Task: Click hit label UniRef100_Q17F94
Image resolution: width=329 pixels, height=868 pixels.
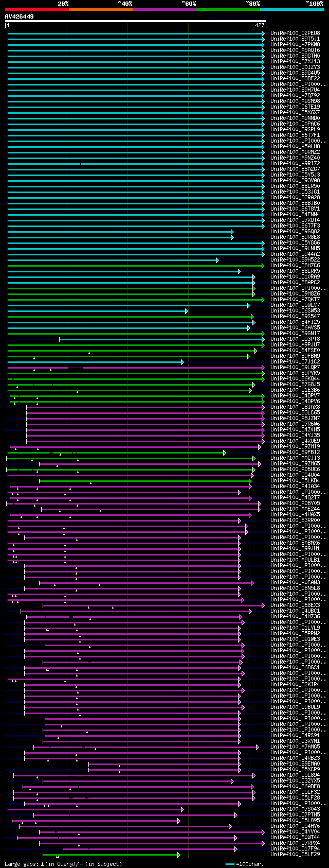Action: point(295,848)
